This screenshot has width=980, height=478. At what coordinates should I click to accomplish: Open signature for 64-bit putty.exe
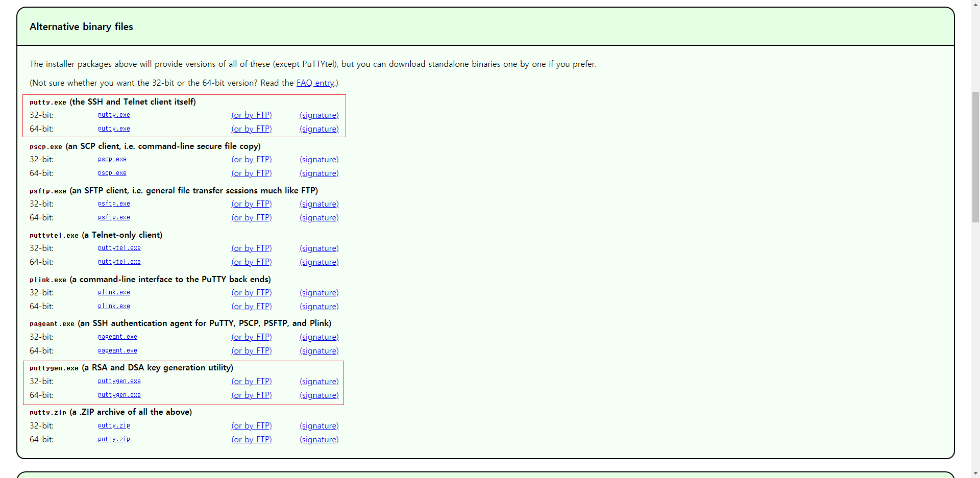point(319,129)
